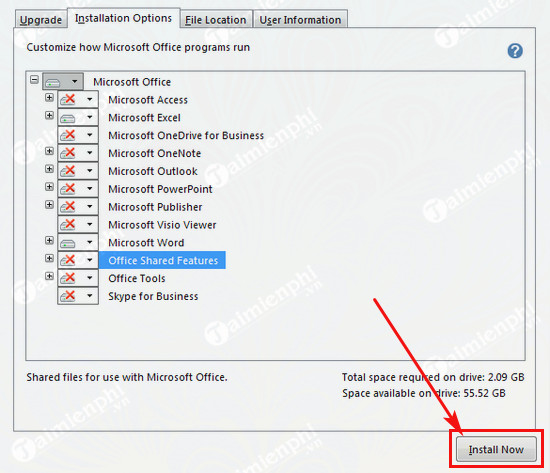Select Microsoft Visio Viewer in the tree
The width and height of the screenshot is (550, 473).
pyautogui.click(x=162, y=225)
